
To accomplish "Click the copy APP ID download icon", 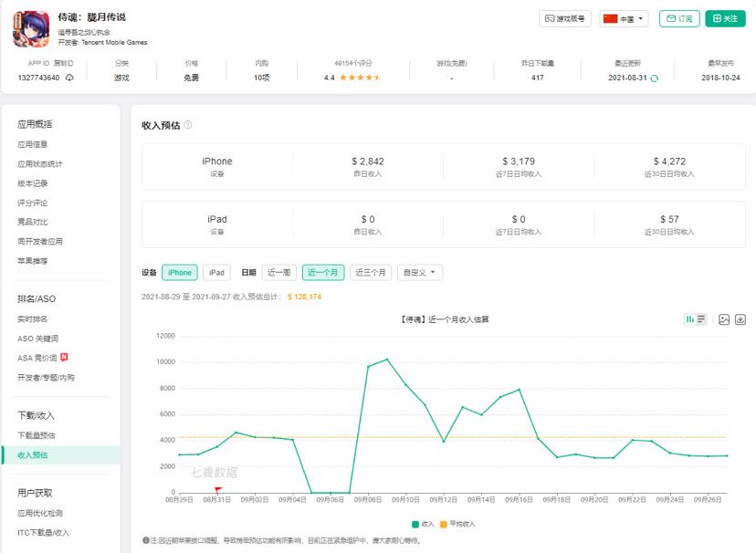I will point(69,78).
